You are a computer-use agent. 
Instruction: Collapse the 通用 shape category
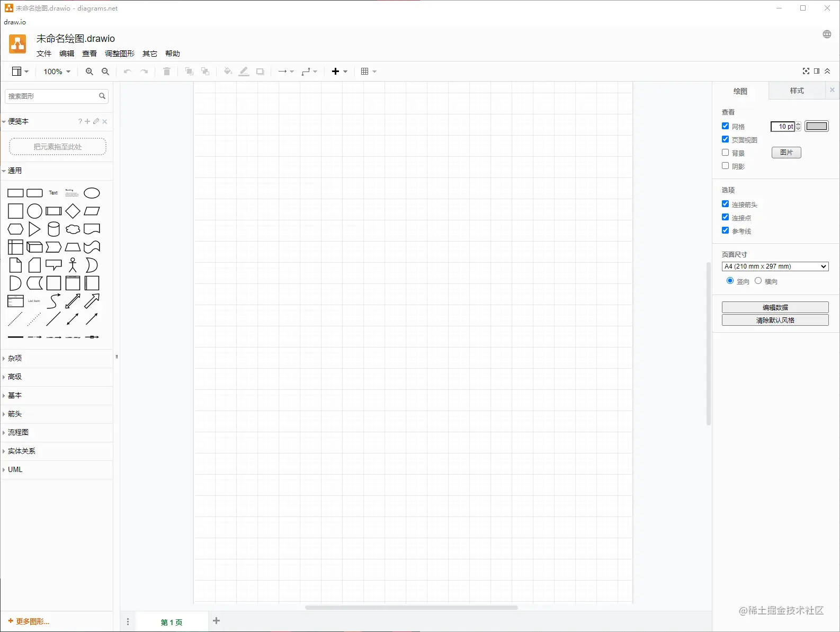pyautogui.click(x=57, y=171)
